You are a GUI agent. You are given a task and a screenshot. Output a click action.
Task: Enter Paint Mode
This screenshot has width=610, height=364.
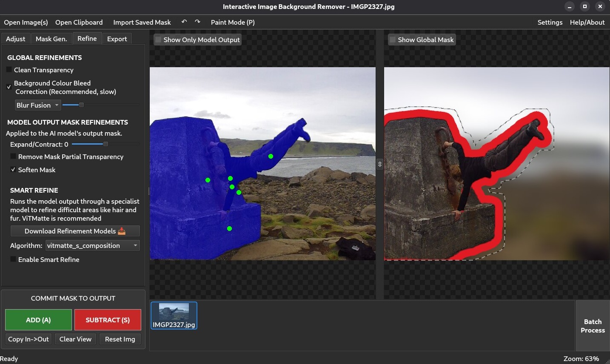coord(233,22)
